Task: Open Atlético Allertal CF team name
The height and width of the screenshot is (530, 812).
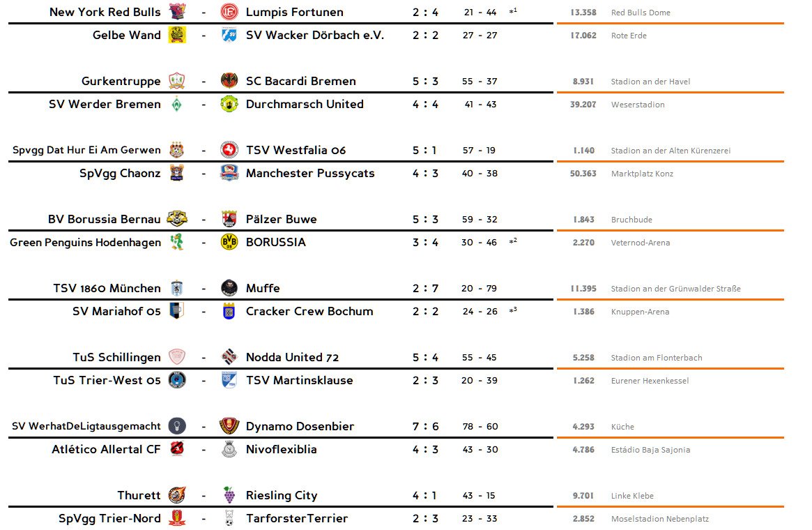Action: pyautogui.click(x=106, y=450)
